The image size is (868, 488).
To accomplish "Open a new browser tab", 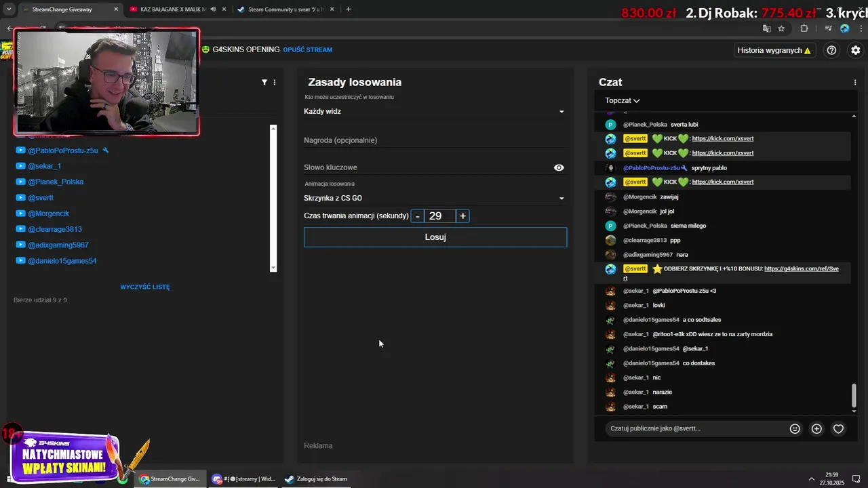I will pyautogui.click(x=349, y=9).
